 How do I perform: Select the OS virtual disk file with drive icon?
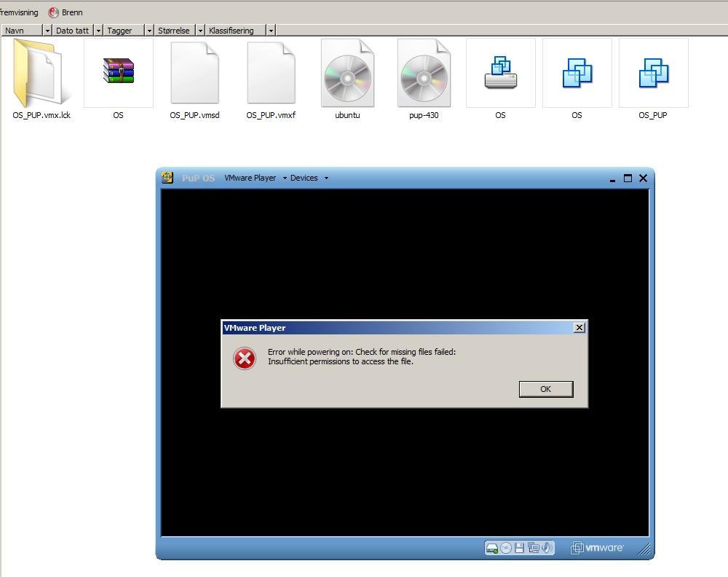coord(501,79)
